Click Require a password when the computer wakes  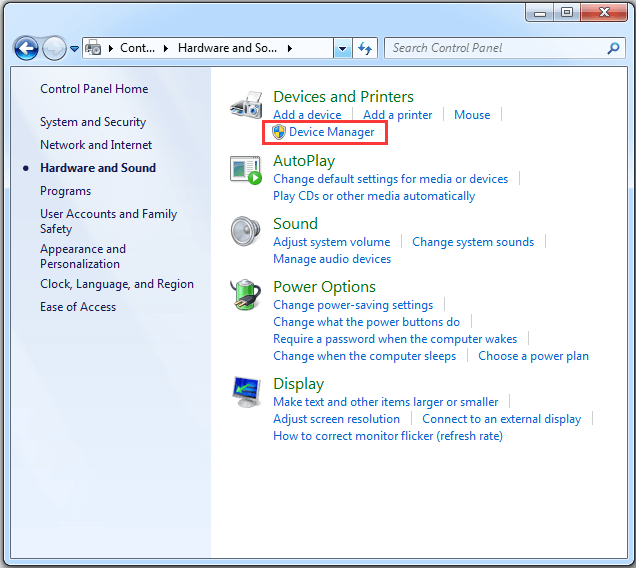click(395, 339)
